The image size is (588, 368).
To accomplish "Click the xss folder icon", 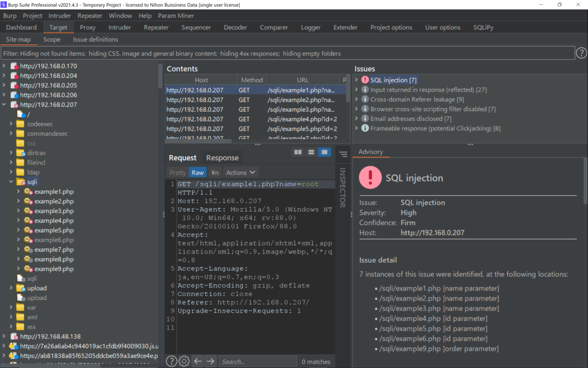I will (20, 327).
